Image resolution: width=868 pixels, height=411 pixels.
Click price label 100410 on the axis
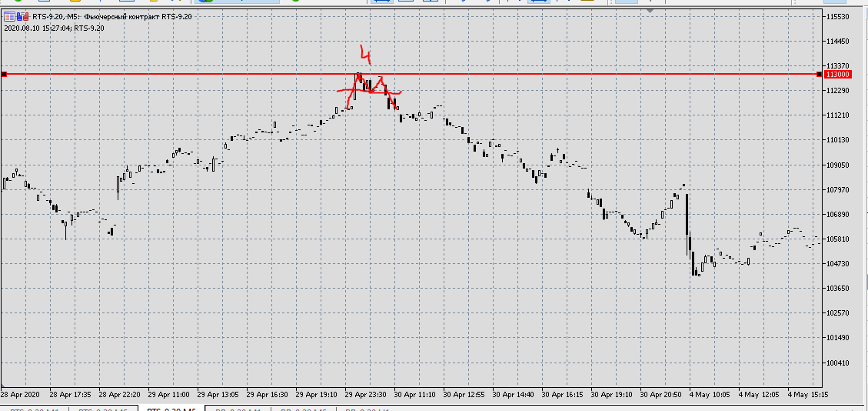click(837, 363)
